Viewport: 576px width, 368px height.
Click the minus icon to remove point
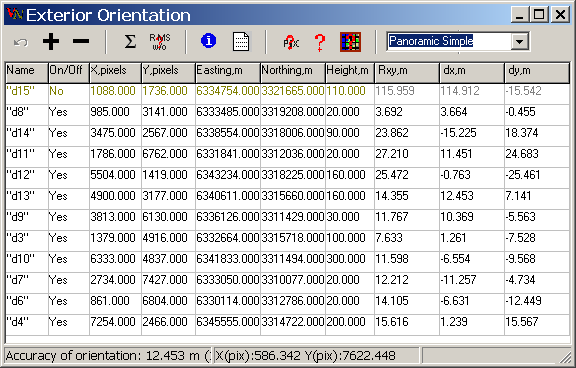pos(81,41)
